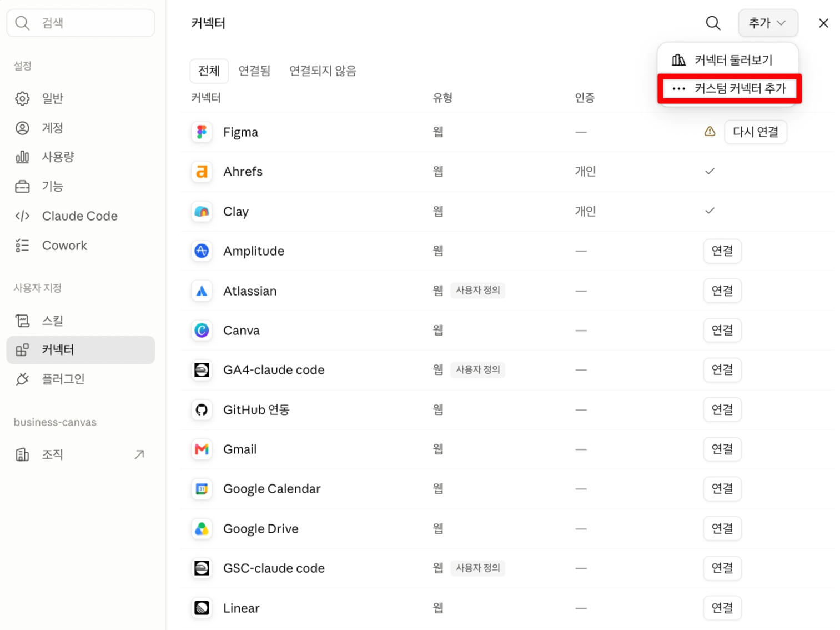Click the 검색 search field
Screen dimensions: 840x630
point(81,23)
